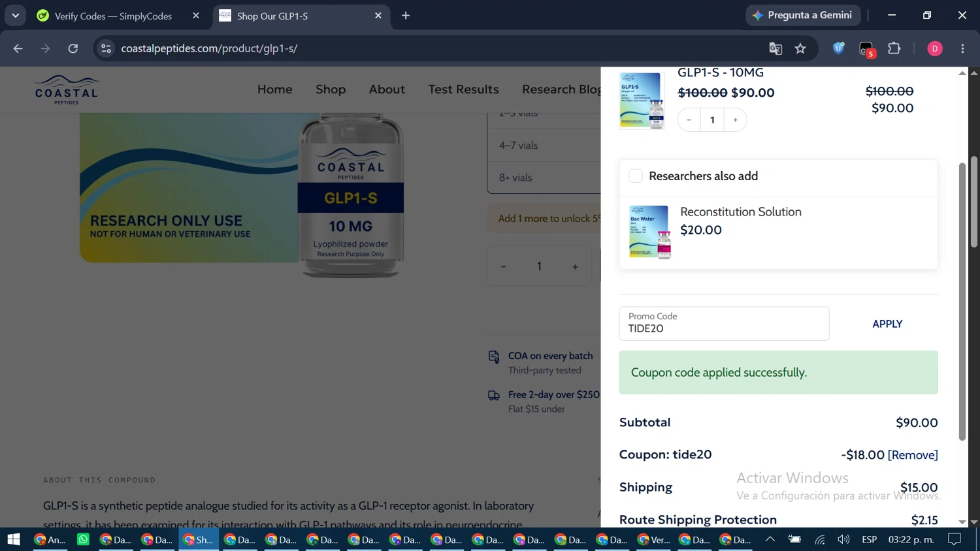Click the GLP1-S cart item thumbnail
The image size is (980, 551).
(642, 101)
